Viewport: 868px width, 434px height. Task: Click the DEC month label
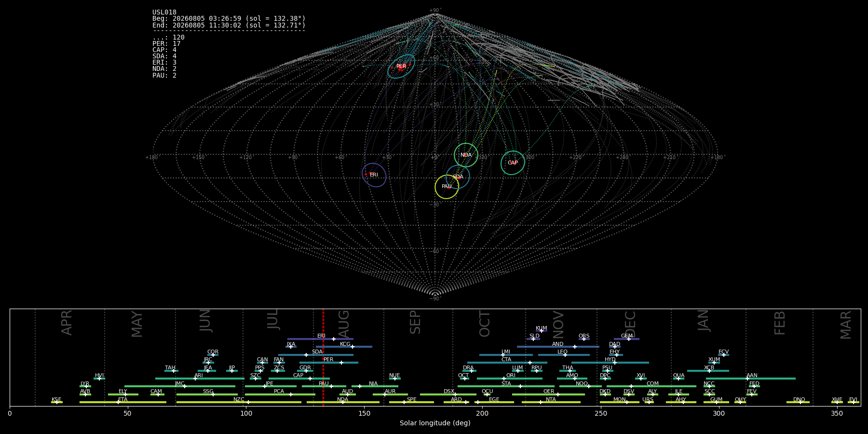(x=630, y=324)
